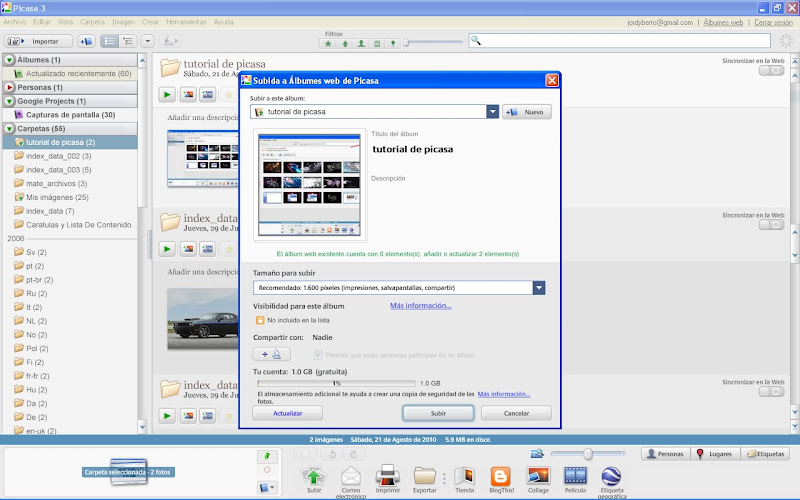Image resolution: width=800 pixels, height=500 pixels.
Task: Close the Subida a Álbumes web dialog
Action: (552, 81)
